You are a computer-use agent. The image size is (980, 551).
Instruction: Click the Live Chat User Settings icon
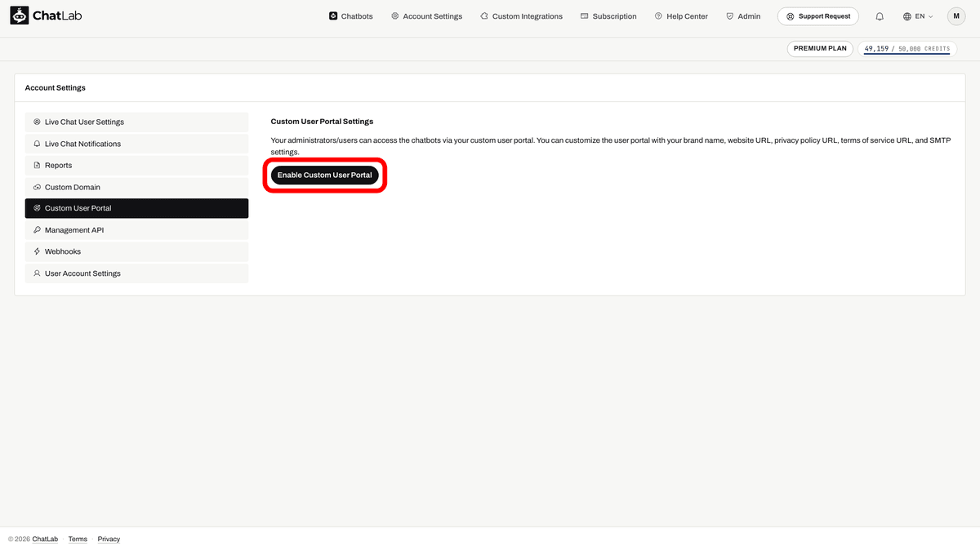pyautogui.click(x=37, y=122)
